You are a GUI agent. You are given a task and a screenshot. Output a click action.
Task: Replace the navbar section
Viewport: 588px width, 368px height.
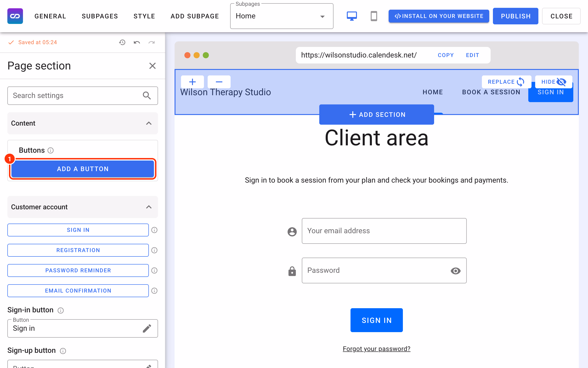click(506, 82)
